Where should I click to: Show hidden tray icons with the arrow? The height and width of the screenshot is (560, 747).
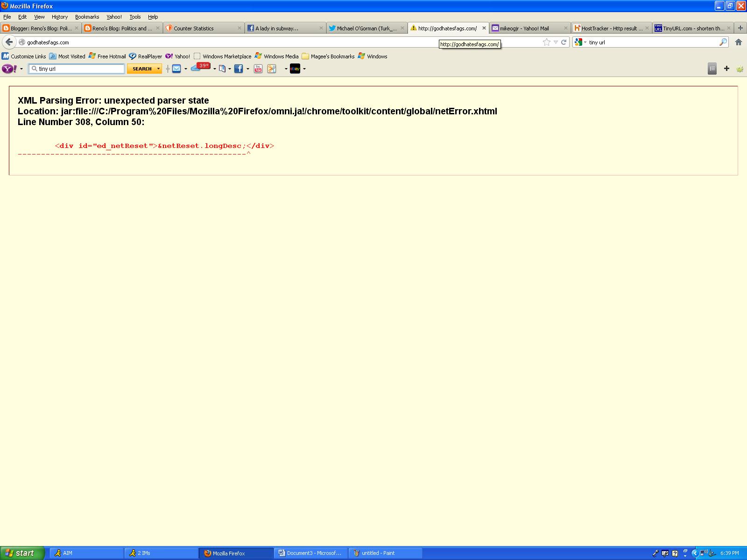[695, 553]
